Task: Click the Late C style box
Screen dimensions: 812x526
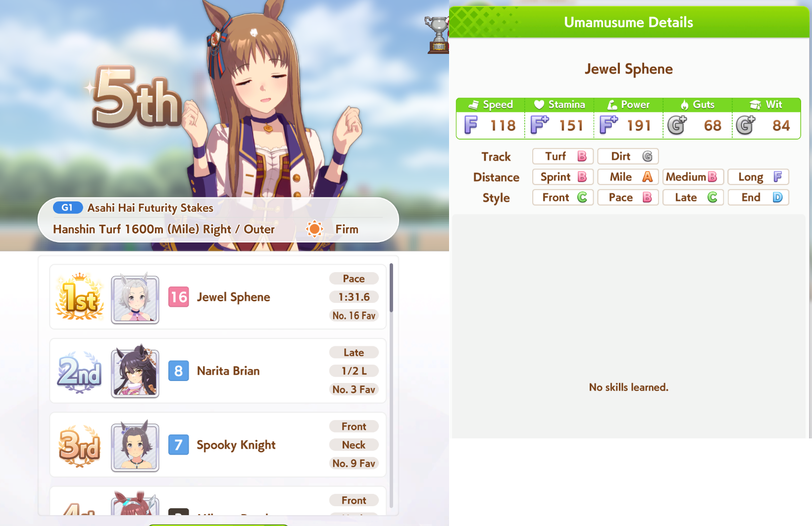Action: (693, 197)
